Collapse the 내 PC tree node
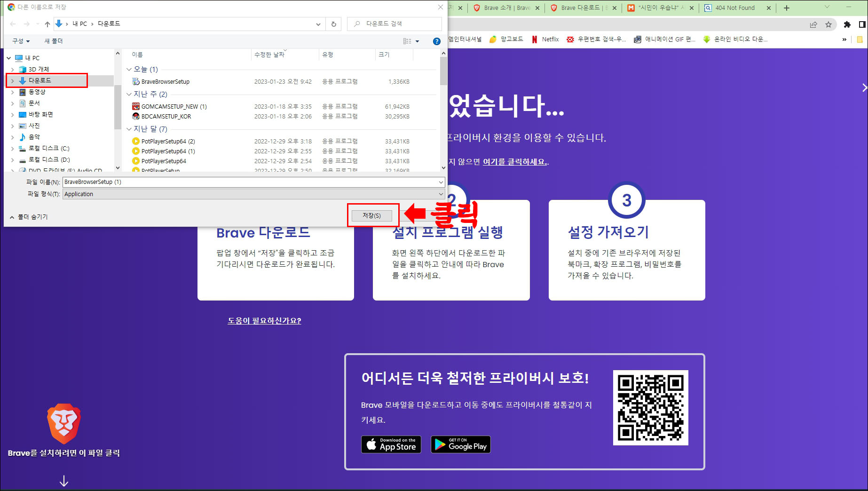This screenshot has height=491, width=868. click(x=9, y=58)
